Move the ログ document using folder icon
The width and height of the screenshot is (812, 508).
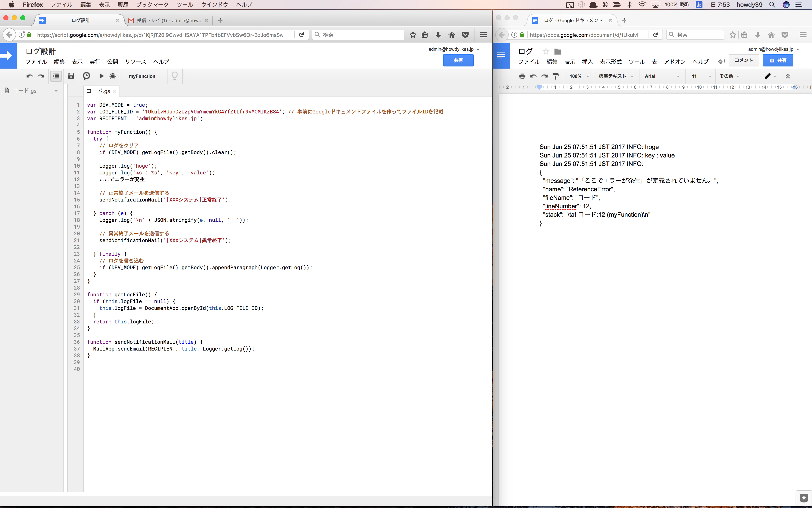(x=558, y=51)
